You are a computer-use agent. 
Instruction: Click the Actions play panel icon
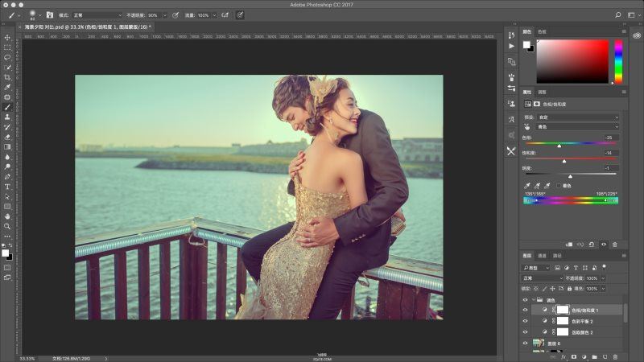[x=511, y=46]
